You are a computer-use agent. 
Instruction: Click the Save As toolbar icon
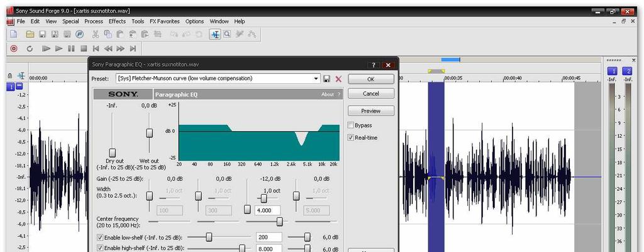click(x=55, y=34)
